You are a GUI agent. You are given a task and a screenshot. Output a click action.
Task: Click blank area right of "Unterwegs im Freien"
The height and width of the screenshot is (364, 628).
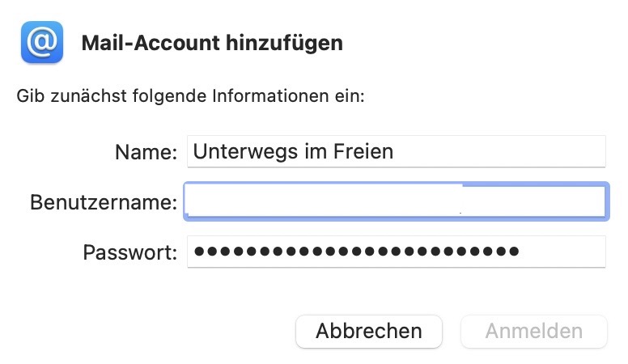coord(502,151)
